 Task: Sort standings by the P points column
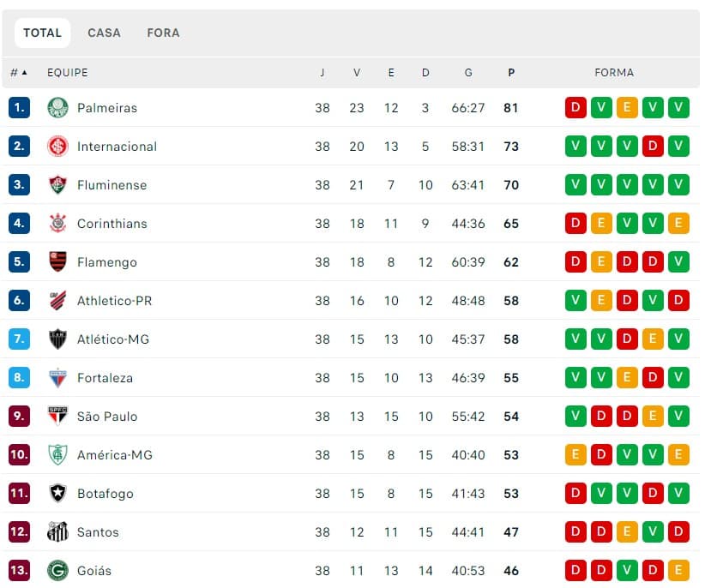click(x=511, y=72)
